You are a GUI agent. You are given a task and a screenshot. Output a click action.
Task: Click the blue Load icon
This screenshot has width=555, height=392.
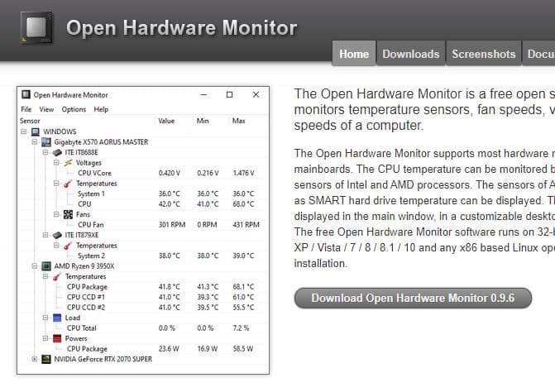pos(57,318)
